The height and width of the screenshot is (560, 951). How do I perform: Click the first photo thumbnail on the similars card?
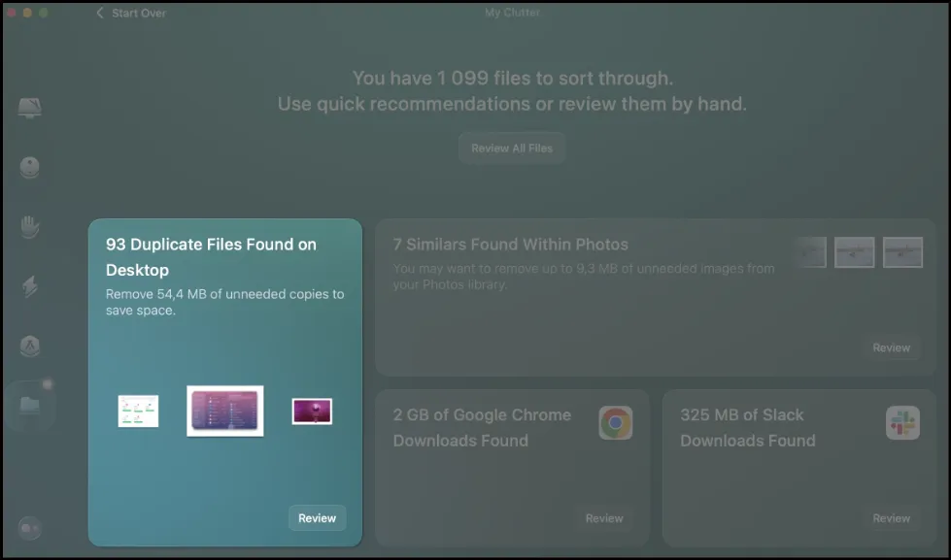810,250
